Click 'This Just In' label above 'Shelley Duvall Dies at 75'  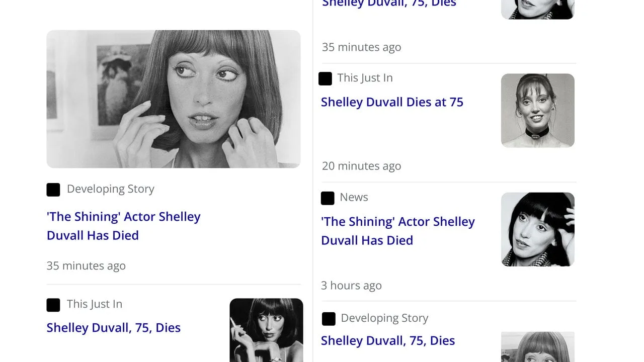point(365,78)
